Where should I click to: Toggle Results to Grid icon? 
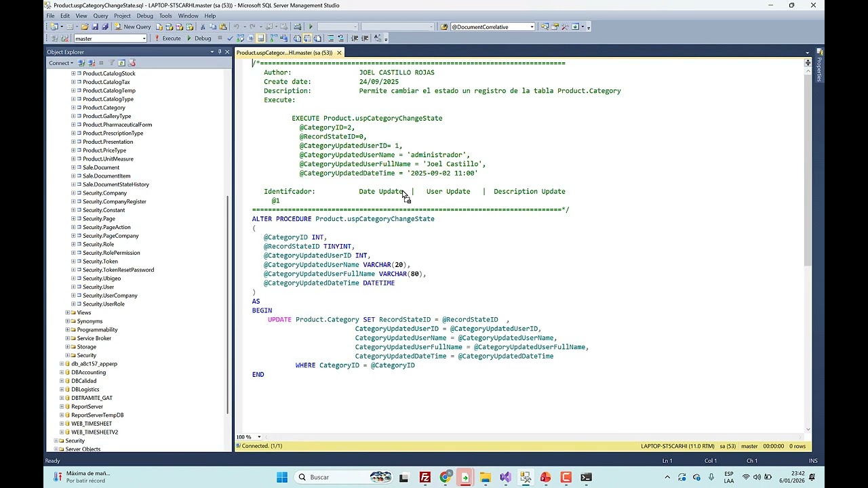click(x=307, y=39)
